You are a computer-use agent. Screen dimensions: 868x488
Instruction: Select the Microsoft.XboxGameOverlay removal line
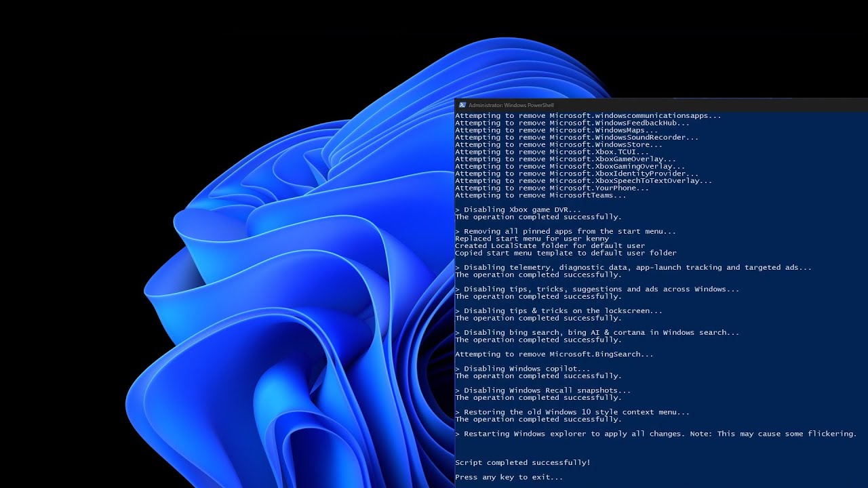[x=566, y=159]
